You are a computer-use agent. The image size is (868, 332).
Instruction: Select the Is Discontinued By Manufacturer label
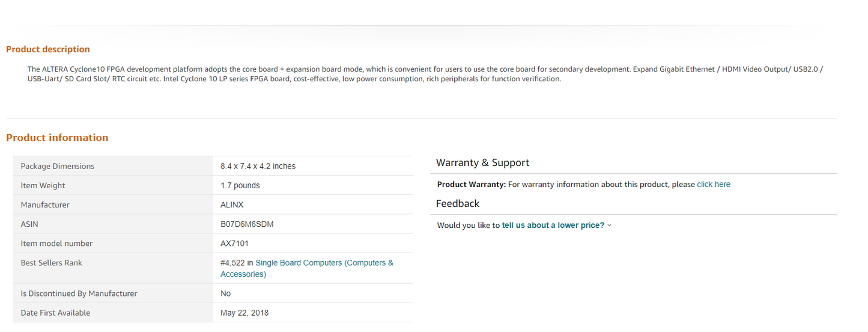point(79,294)
